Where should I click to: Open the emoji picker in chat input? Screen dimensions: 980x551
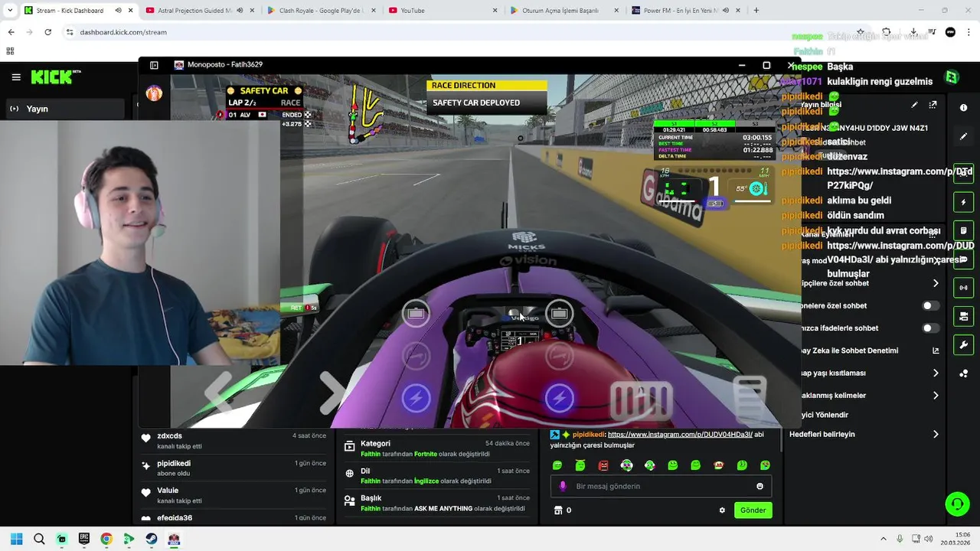click(759, 486)
